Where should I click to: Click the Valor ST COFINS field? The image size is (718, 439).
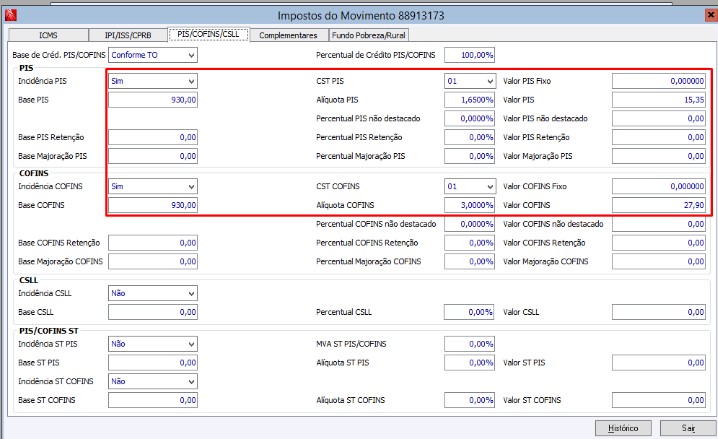click(659, 400)
